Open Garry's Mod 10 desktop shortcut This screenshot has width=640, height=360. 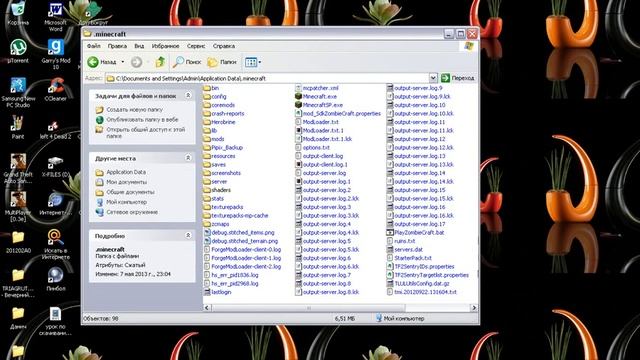(x=56, y=54)
